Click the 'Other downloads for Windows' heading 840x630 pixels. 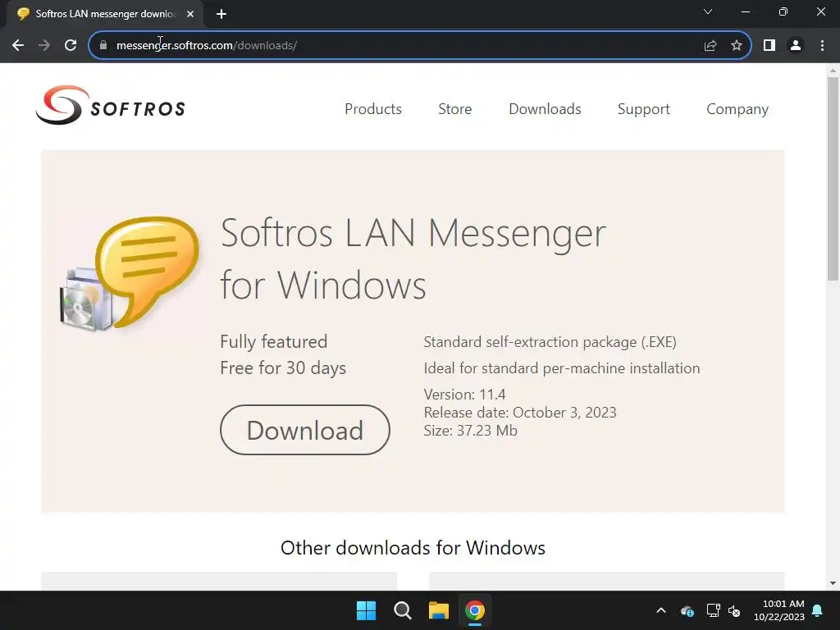coord(413,547)
